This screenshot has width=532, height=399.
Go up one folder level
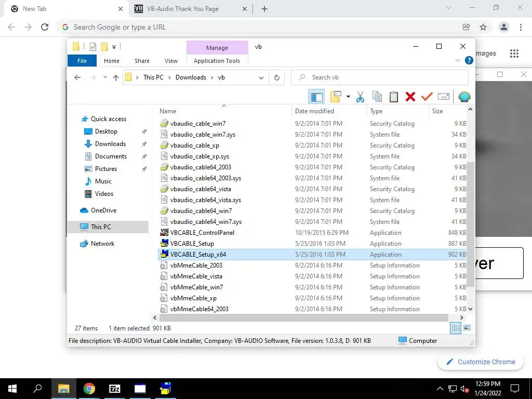click(x=116, y=78)
